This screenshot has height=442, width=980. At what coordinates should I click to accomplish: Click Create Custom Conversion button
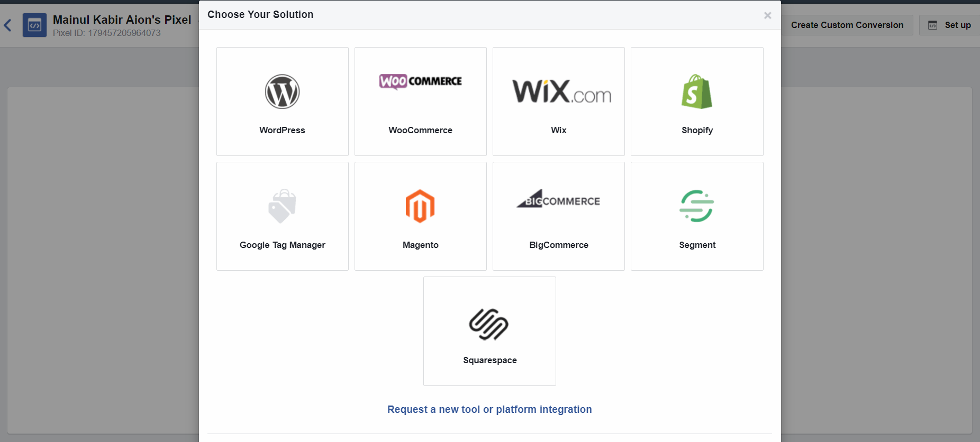tap(847, 25)
